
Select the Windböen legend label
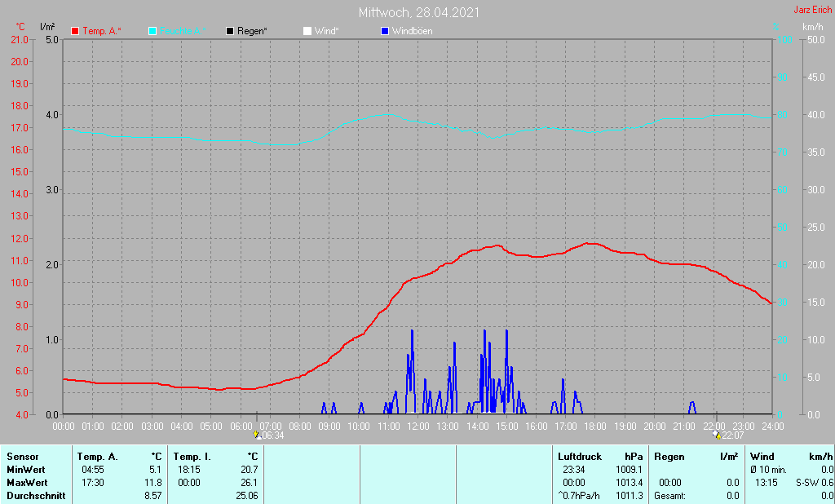pos(412,32)
